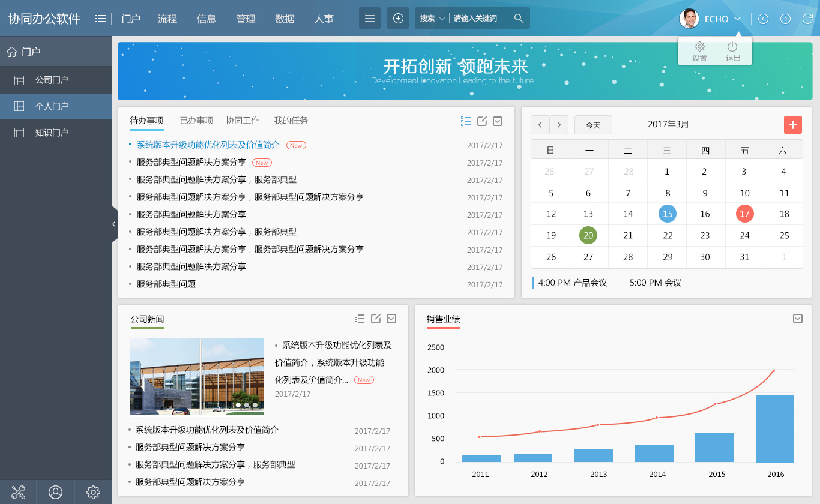This screenshot has width=820, height=504.
Task: Click the power icon to log out
Action: click(732, 47)
